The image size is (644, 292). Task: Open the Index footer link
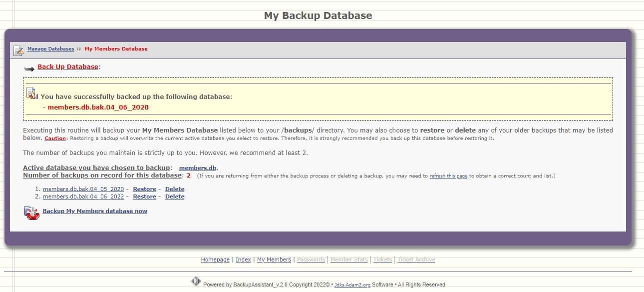(243, 259)
